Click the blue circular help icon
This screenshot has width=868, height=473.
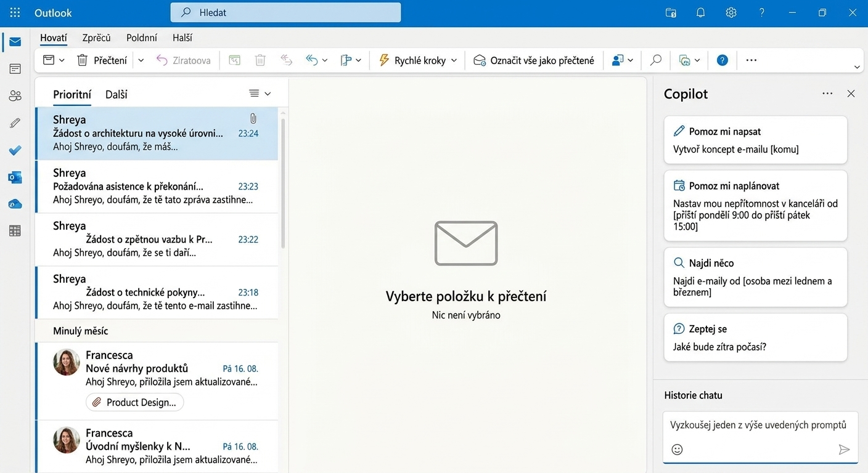tap(723, 60)
